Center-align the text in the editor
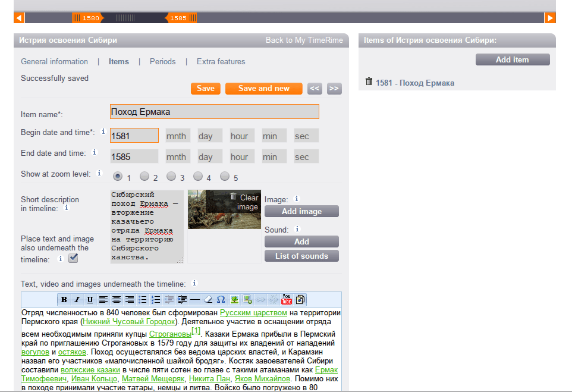Screen dimensions: 572x392 [x=117, y=299]
